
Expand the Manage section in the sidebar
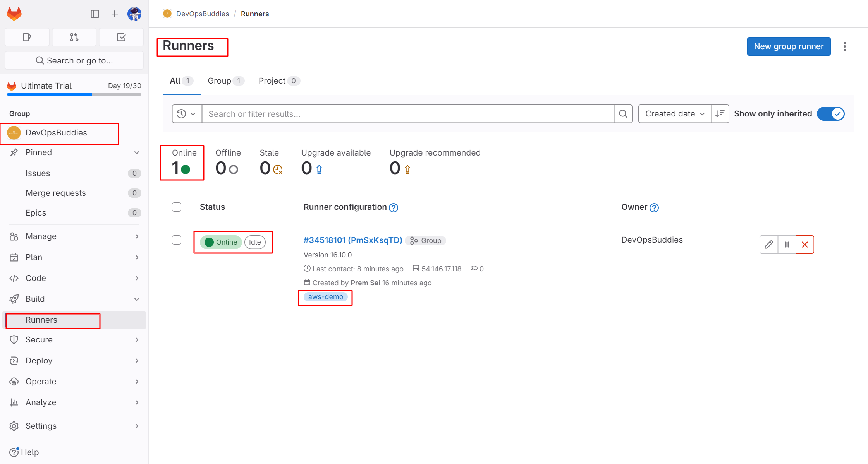coord(74,236)
